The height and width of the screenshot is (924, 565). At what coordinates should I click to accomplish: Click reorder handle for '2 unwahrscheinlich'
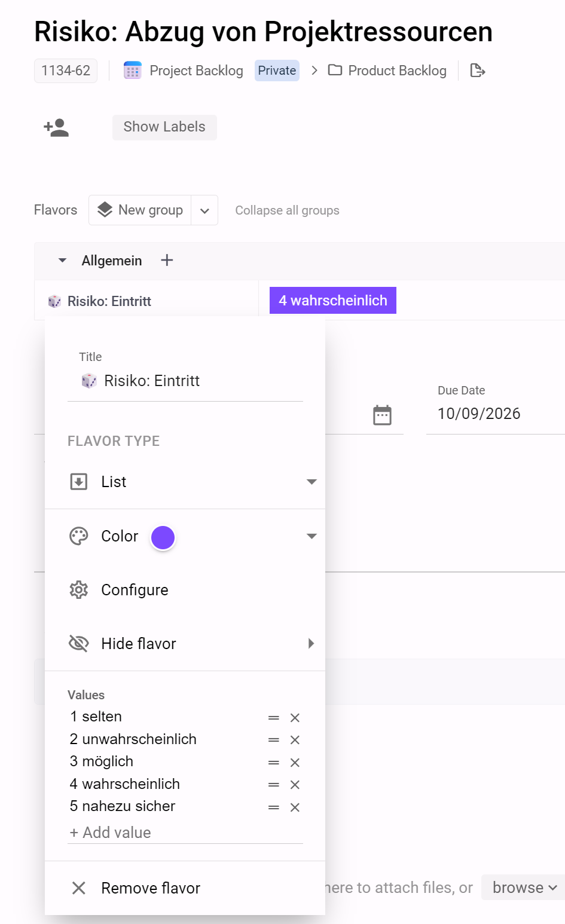pyautogui.click(x=274, y=740)
